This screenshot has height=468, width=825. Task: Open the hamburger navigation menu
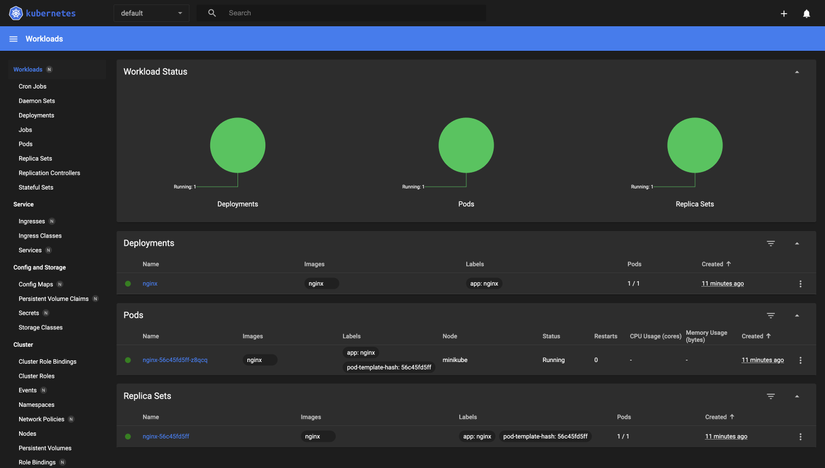(x=14, y=39)
